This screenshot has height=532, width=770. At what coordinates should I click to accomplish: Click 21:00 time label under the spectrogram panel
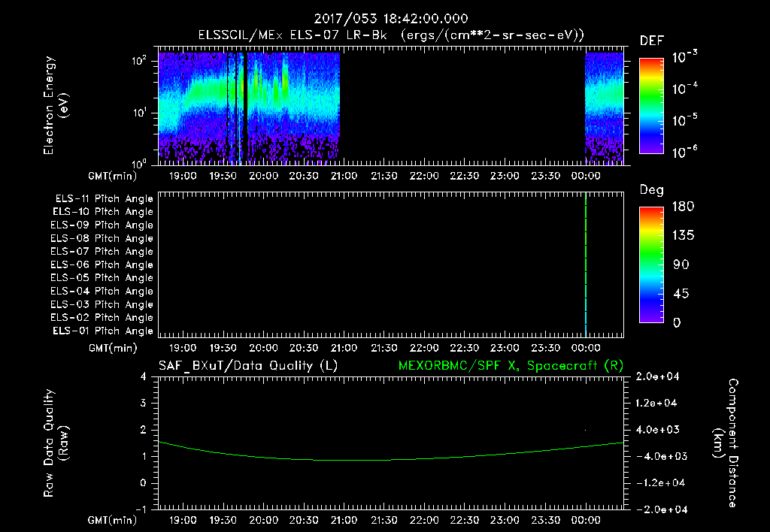(x=344, y=176)
